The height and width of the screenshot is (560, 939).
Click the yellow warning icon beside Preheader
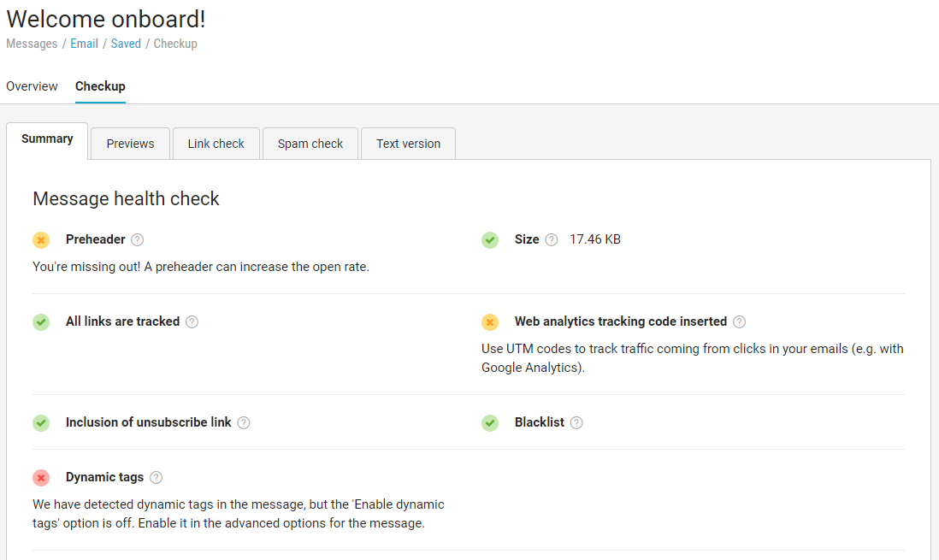pyautogui.click(x=41, y=240)
